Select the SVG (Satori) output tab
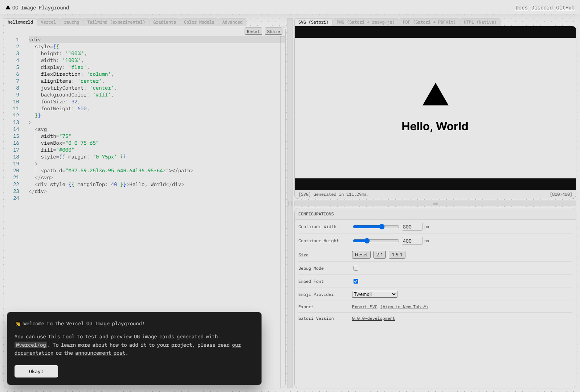580x392 pixels. coord(313,22)
